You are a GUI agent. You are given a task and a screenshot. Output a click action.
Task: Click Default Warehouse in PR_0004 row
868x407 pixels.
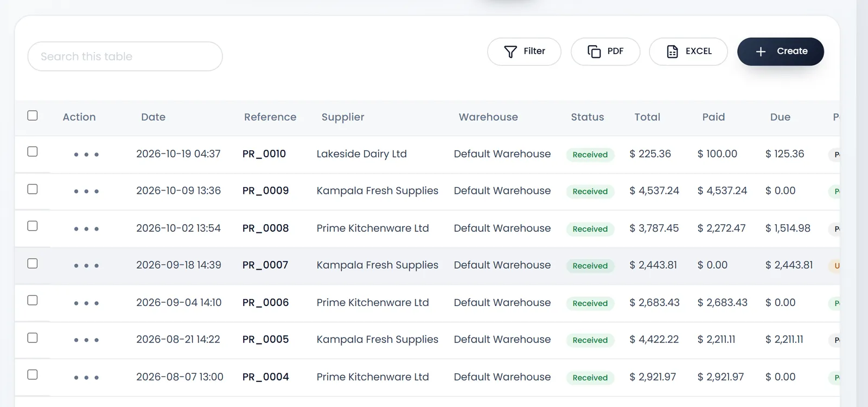[x=502, y=377]
